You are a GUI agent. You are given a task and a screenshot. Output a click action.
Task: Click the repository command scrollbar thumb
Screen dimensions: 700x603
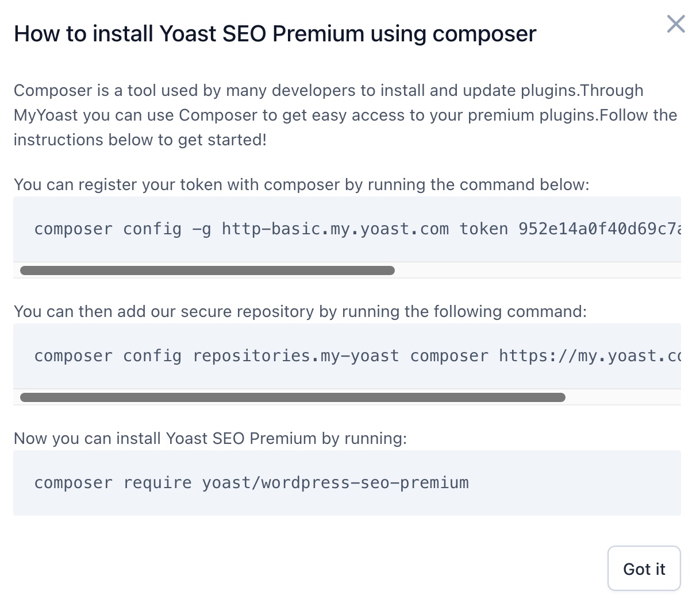click(x=293, y=397)
